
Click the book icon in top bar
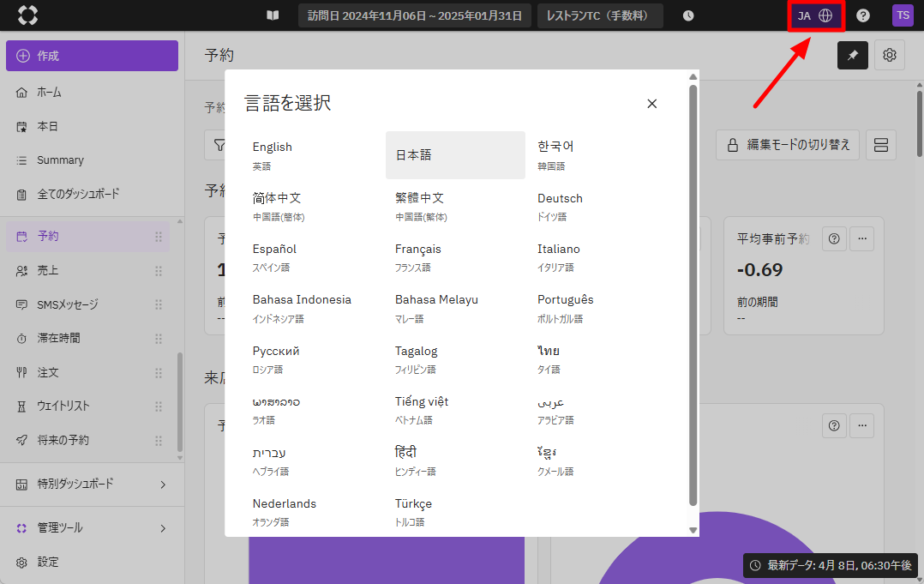[273, 15]
